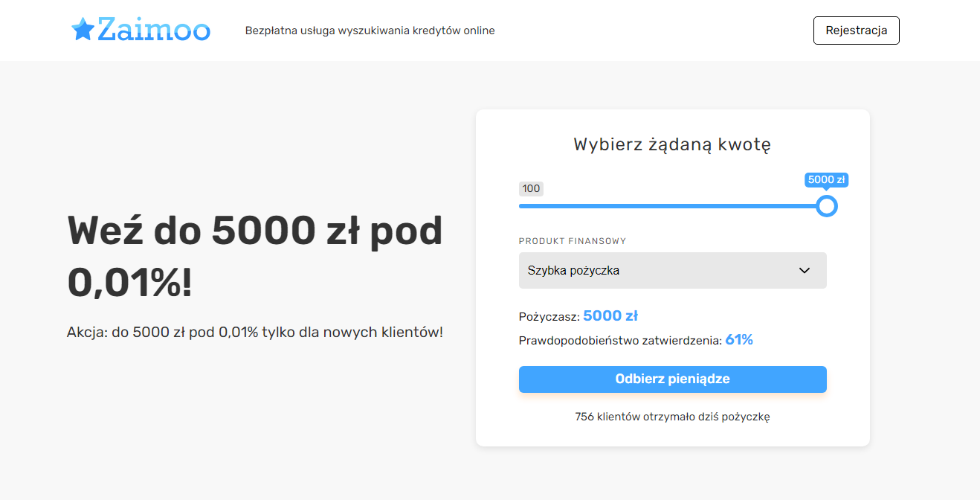Click the Odbierz pieniądze button
This screenshot has width=980, height=500.
point(673,379)
